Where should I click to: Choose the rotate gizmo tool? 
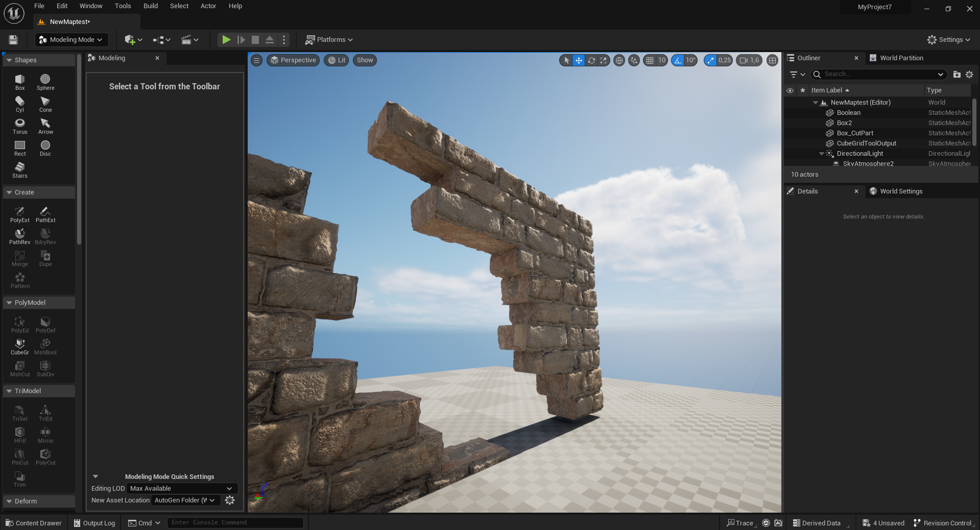click(591, 60)
